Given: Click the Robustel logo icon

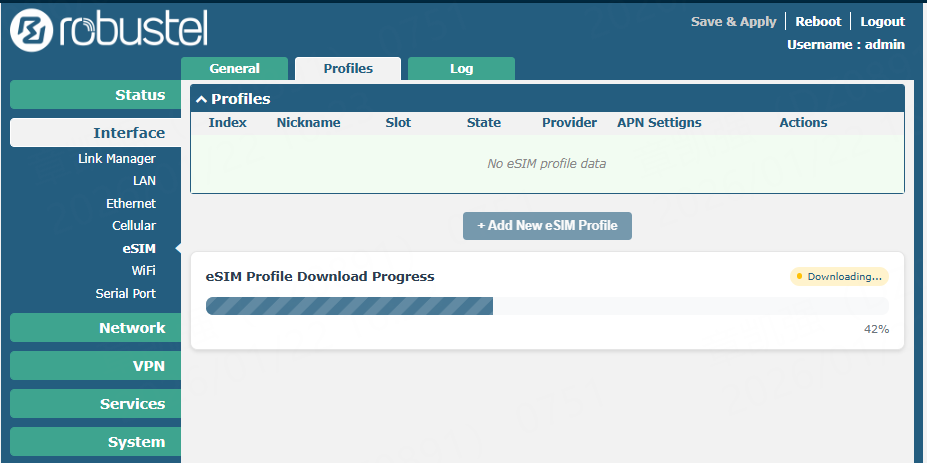Looking at the screenshot, I should [31, 31].
